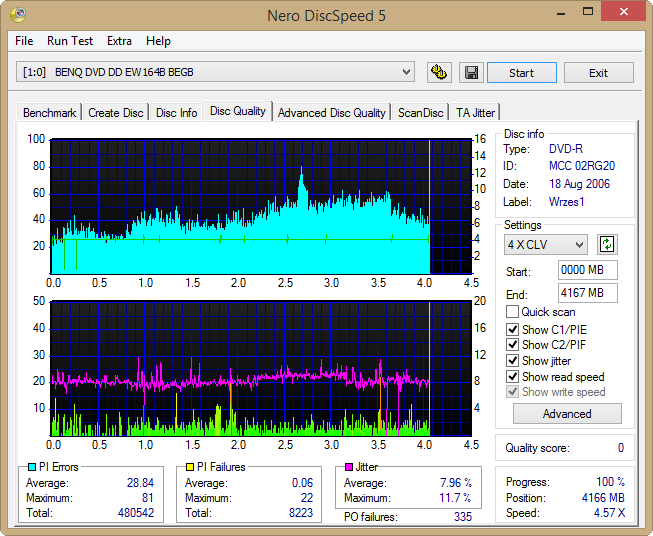Click the PO failures value 335
This screenshot has height=536, width=653.
pos(463,517)
